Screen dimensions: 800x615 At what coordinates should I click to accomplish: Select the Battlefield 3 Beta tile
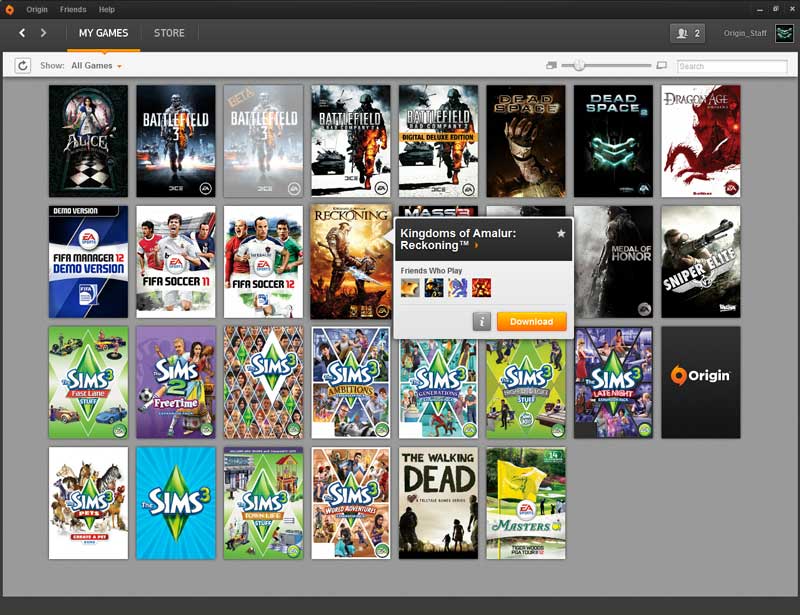(x=263, y=141)
